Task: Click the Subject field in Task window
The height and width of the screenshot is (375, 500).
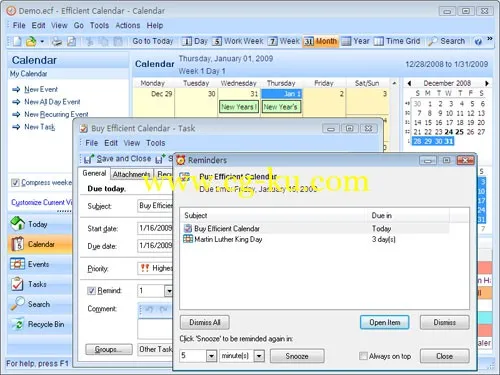Action: [x=155, y=206]
